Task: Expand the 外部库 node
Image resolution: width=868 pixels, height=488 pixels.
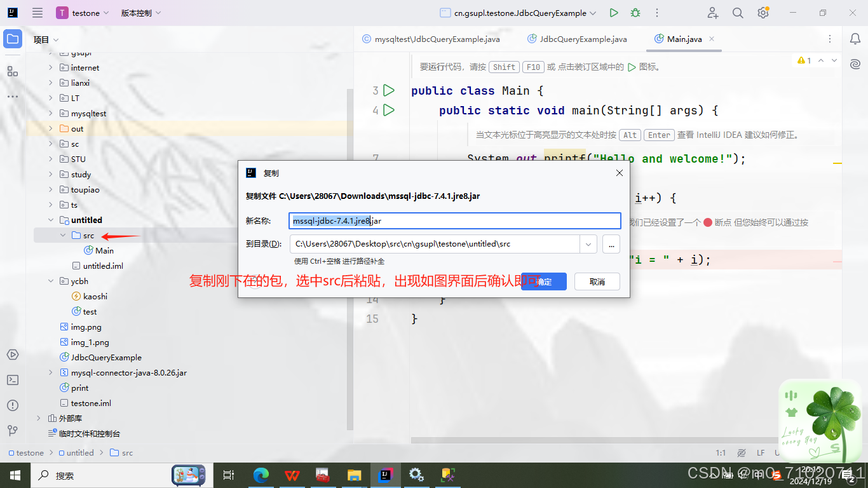Action: (38, 418)
